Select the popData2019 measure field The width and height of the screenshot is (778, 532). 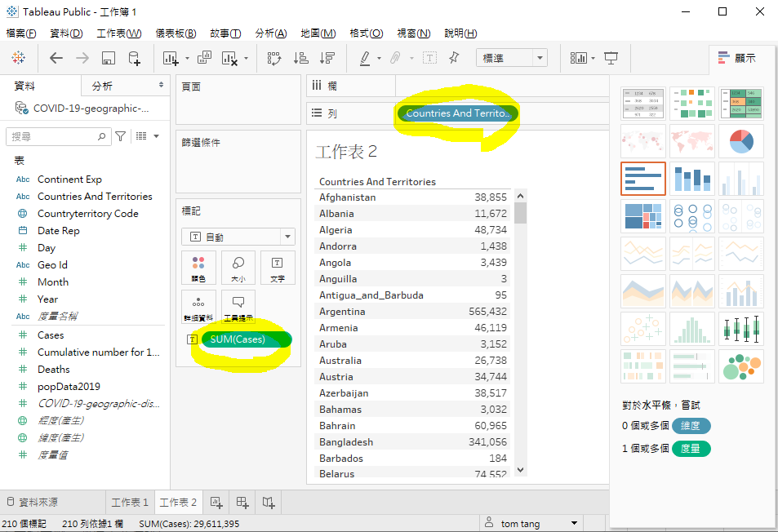69,386
